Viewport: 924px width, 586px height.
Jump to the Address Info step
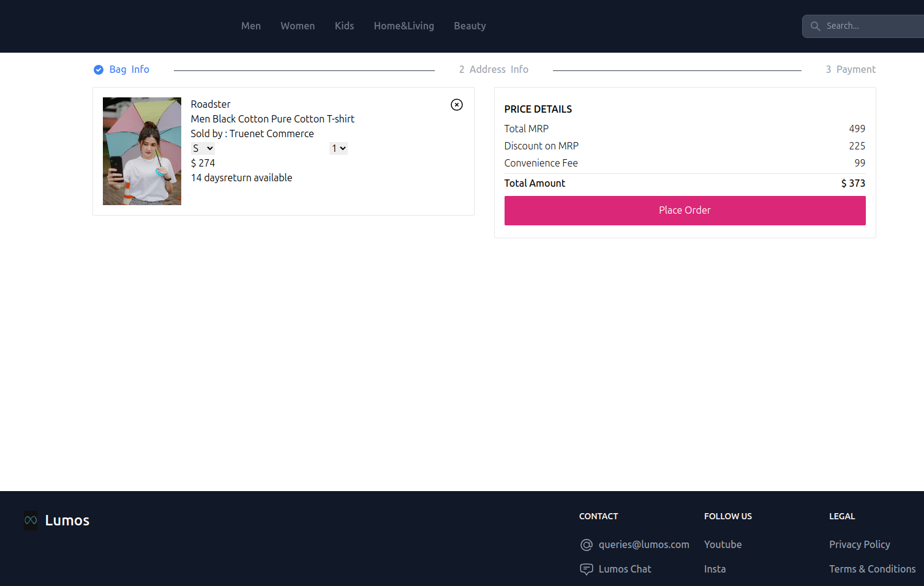(494, 70)
